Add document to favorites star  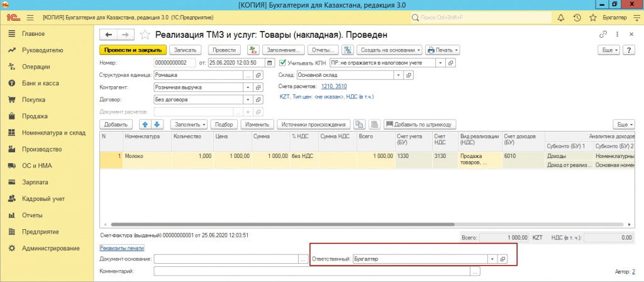(x=145, y=35)
